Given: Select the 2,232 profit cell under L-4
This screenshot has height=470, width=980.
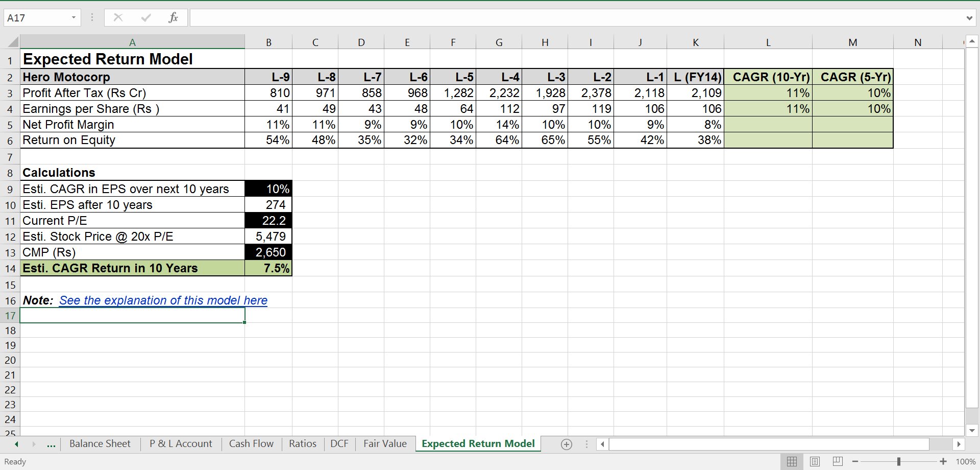Looking at the screenshot, I should point(499,93).
